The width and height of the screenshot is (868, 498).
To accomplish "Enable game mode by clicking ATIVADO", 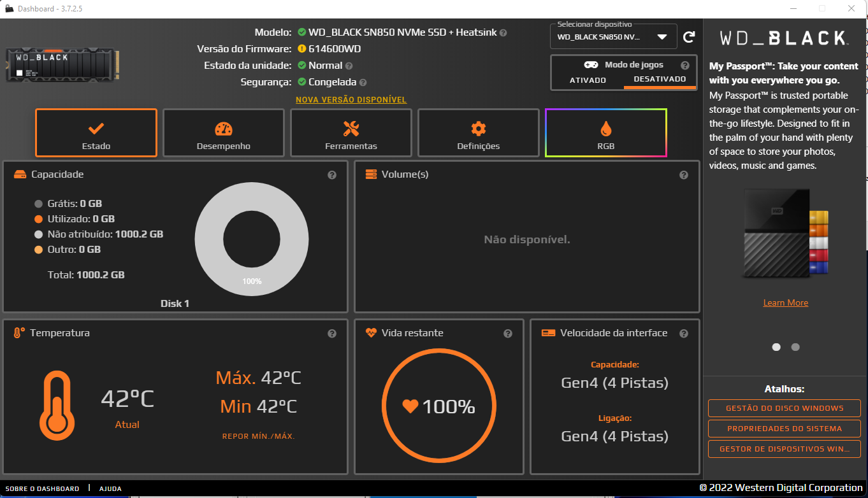I will (x=588, y=80).
